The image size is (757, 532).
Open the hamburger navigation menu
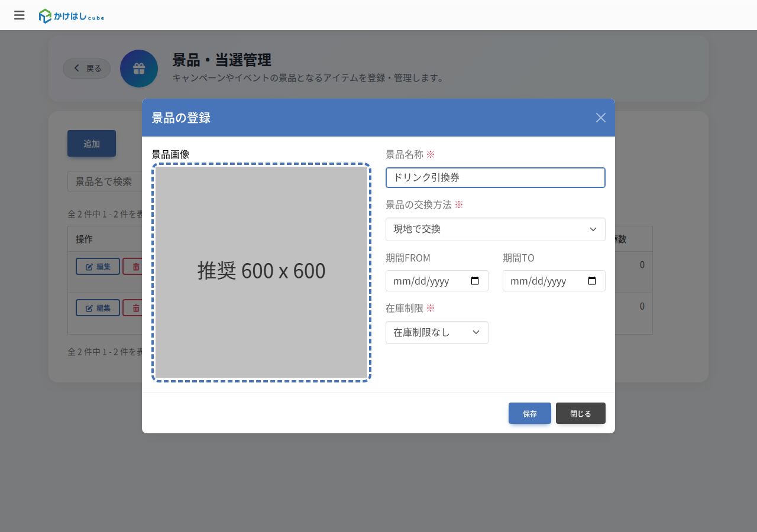pos(20,15)
